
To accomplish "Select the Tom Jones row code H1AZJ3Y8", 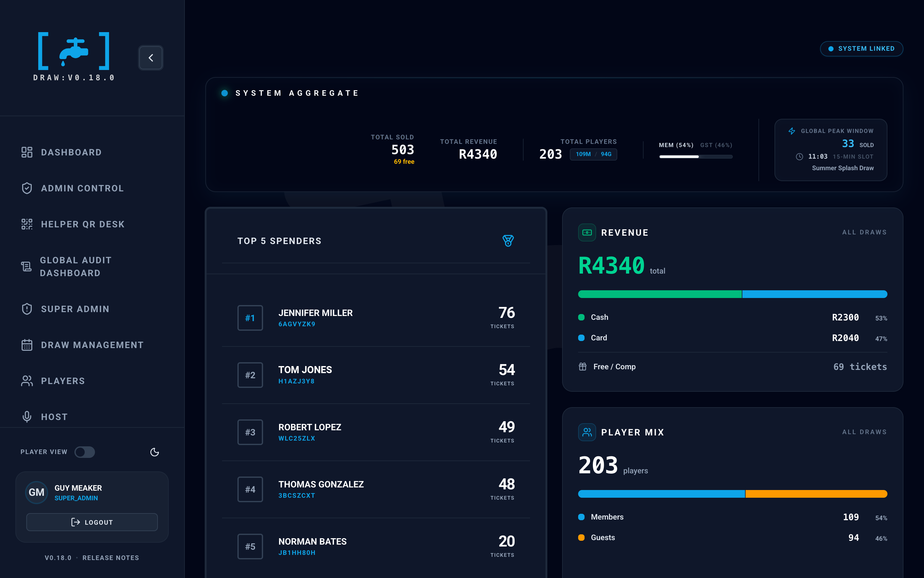I will point(296,381).
